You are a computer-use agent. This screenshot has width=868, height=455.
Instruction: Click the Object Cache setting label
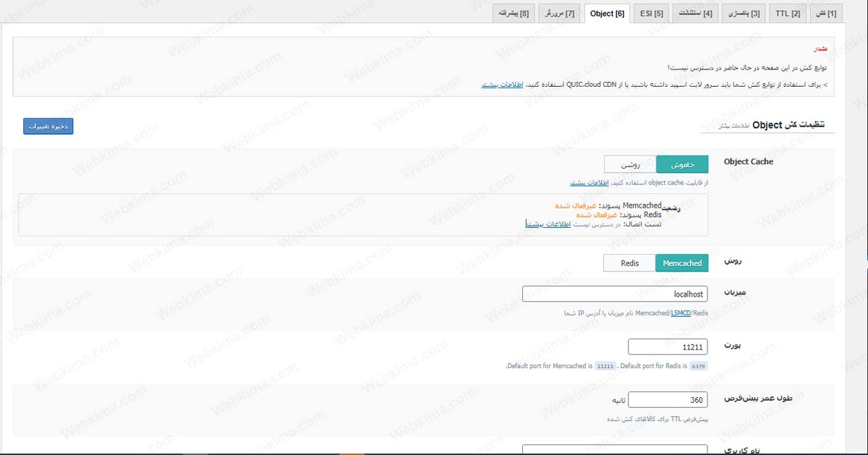click(749, 162)
